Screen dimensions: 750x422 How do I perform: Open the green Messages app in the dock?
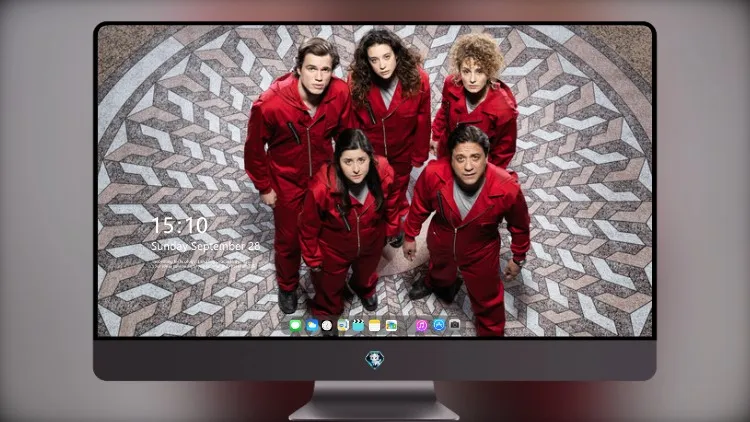[295, 325]
